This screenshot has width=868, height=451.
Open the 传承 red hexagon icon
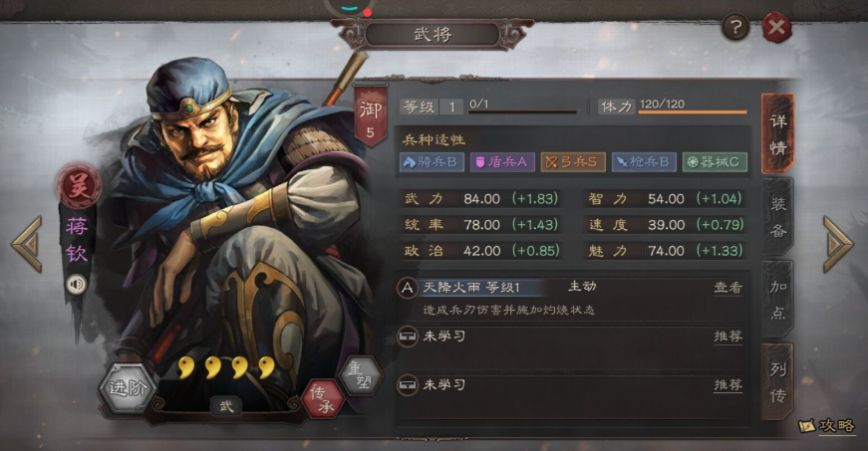323,399
